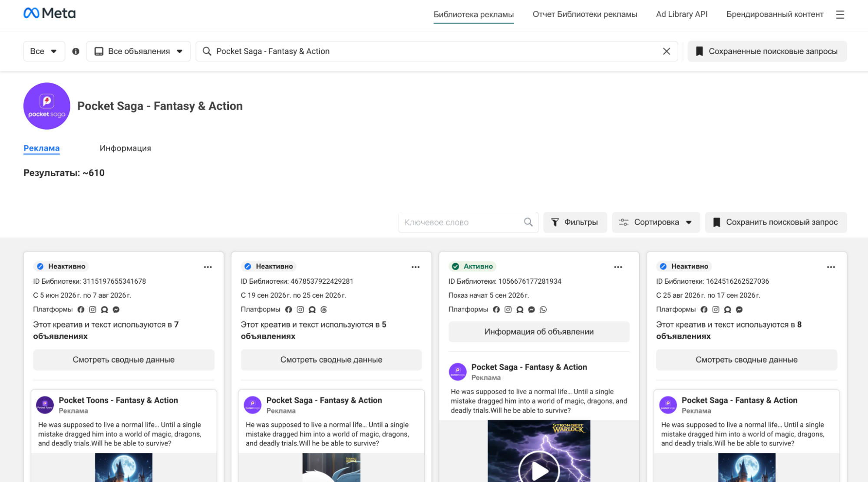Open the hamburger menu in top navigation

tap(840, 14)
